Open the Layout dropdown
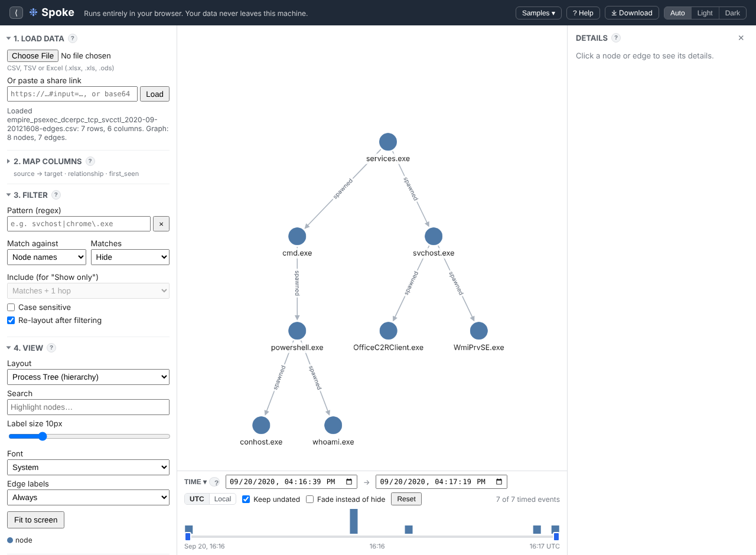756x555 pixels. 88,377
